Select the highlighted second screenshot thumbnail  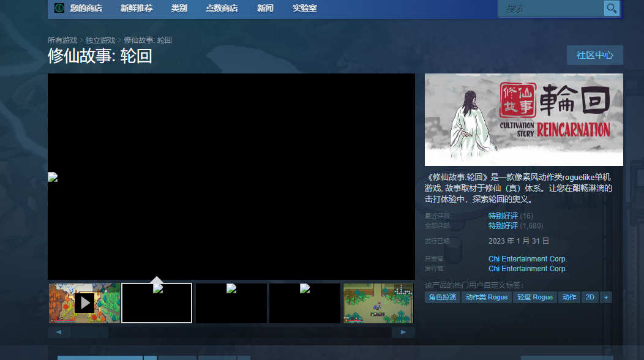[x=157, y=303]
